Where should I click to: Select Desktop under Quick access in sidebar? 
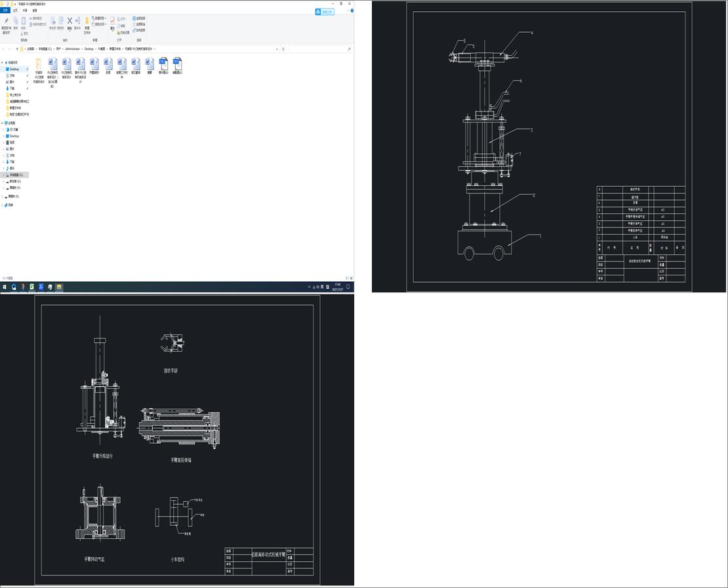(14, 69)
